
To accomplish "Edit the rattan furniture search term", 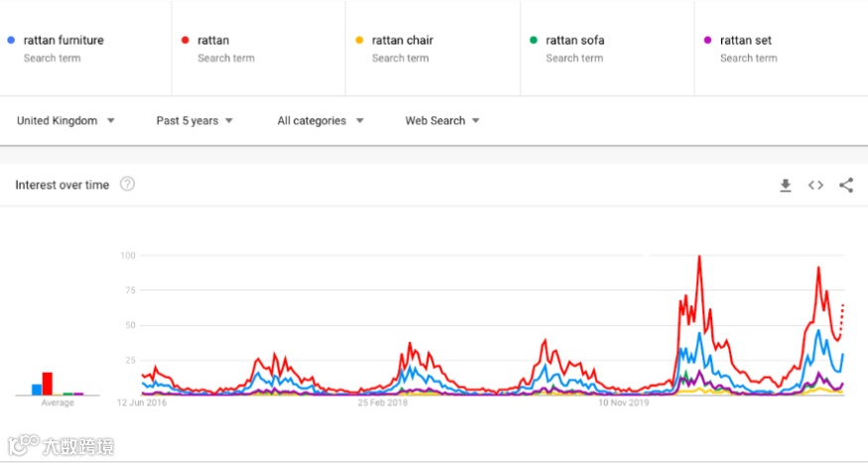I will (63, 41).
